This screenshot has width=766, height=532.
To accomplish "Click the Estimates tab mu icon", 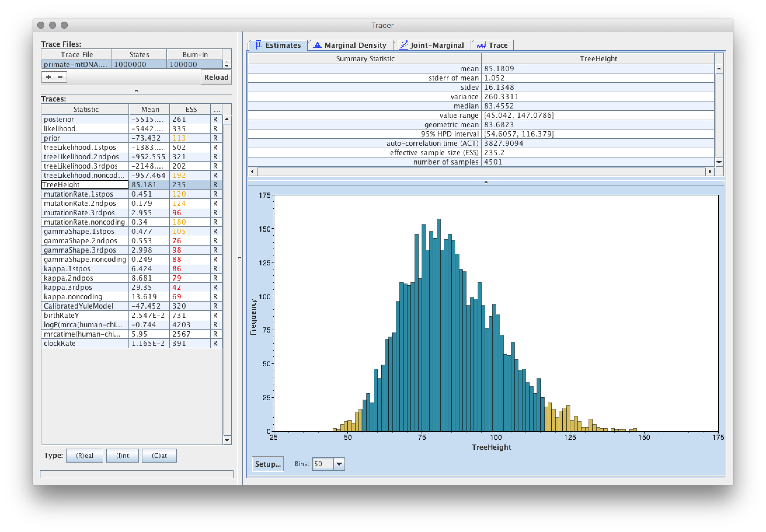I will [x=258, y=45].
